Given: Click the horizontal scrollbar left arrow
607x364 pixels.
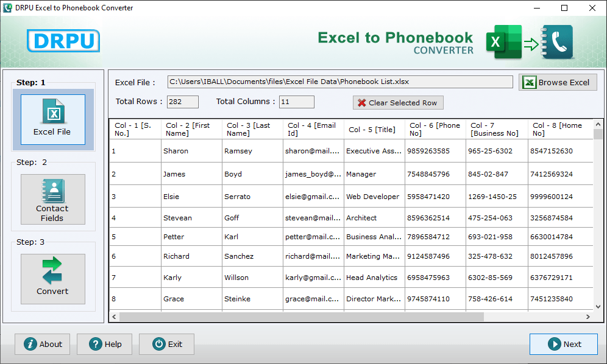Looking at the screenshot, I should coord(114,317).
